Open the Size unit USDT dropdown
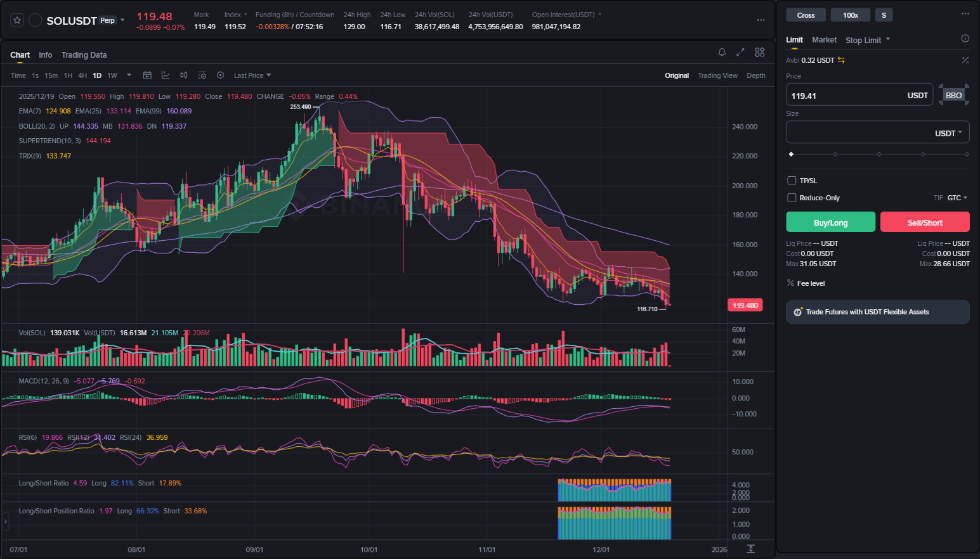Viewport: 980px width, 559px height. click(x=948, y=133)
